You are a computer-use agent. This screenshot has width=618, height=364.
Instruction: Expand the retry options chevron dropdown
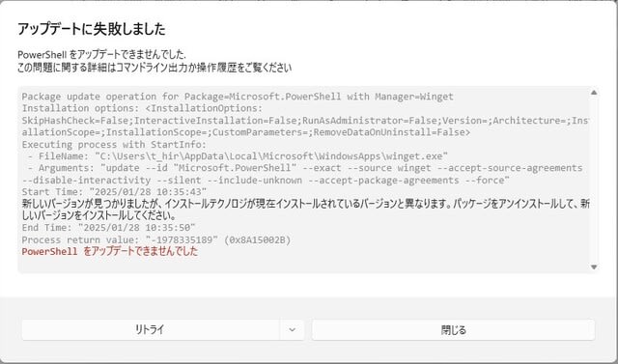tap(292, 330)
